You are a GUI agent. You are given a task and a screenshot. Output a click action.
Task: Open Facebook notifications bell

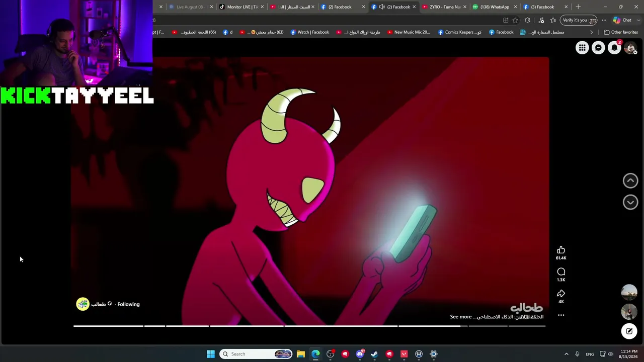[x=614, y=48]
